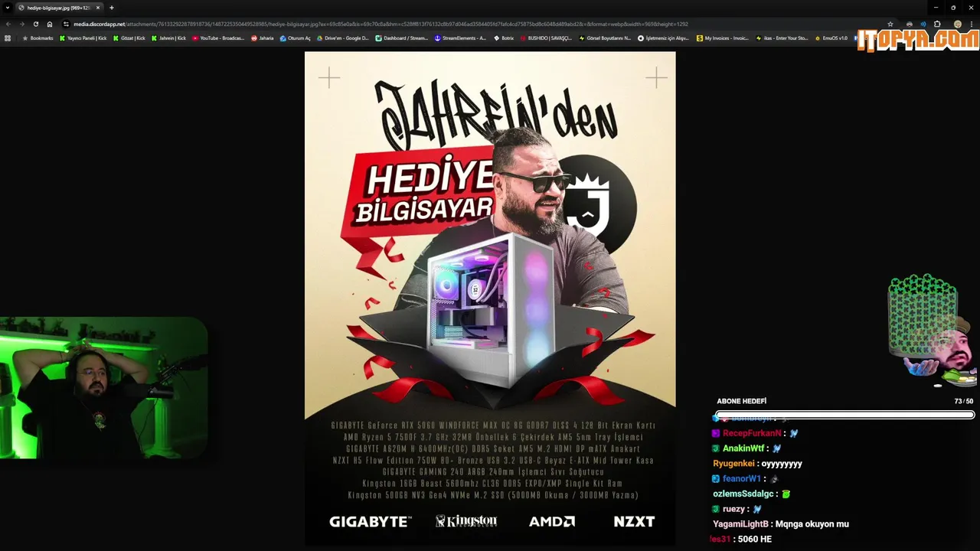Image resolution: width=980 pixels, height=551 pixels.
Task: Click the Kingston logo on the poster
Action: pos(466,521)
